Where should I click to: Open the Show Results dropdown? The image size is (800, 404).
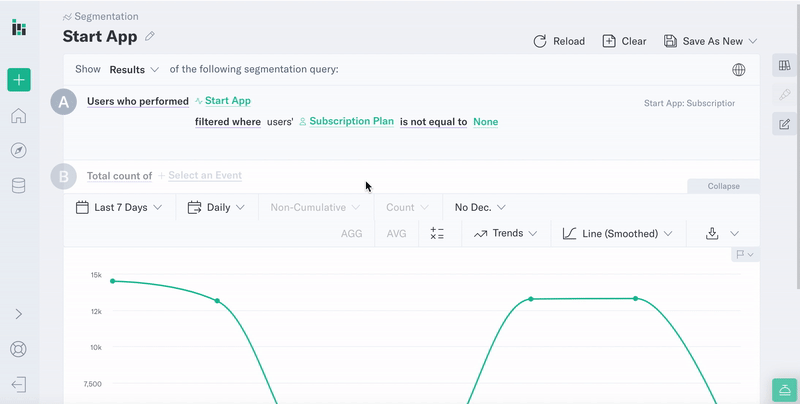point(134,69)
